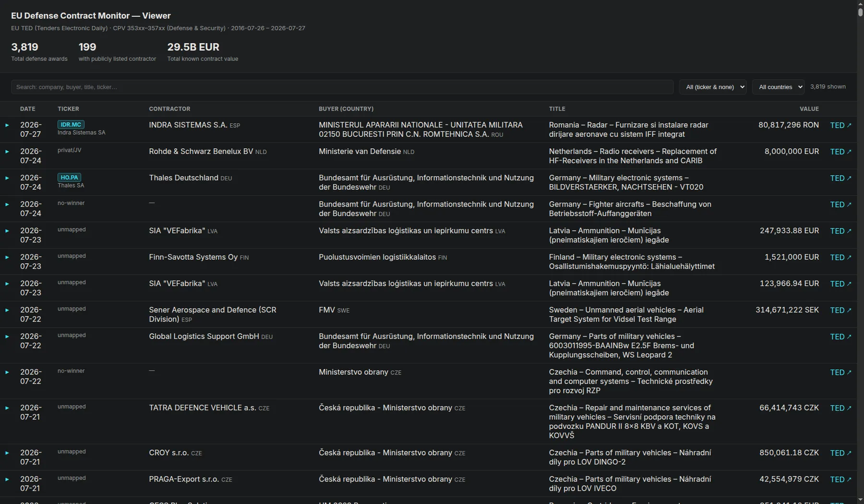Open TED link for Indra Sistemas award
Image resolution: width=864 pixels, height=504 pixels.
(840, 125)
